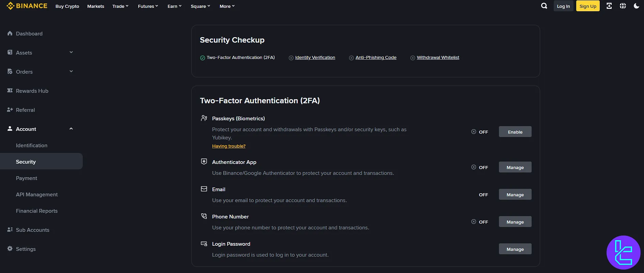This screenshot has height=273, width=644.
Task: Click the Authenticator App OFF status icon
Action: point(474,167)
